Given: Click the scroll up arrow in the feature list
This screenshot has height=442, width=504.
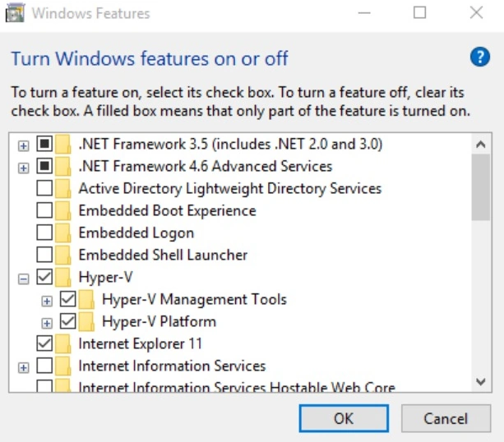Looking at the screenshot, I should (x=480, y=145).
